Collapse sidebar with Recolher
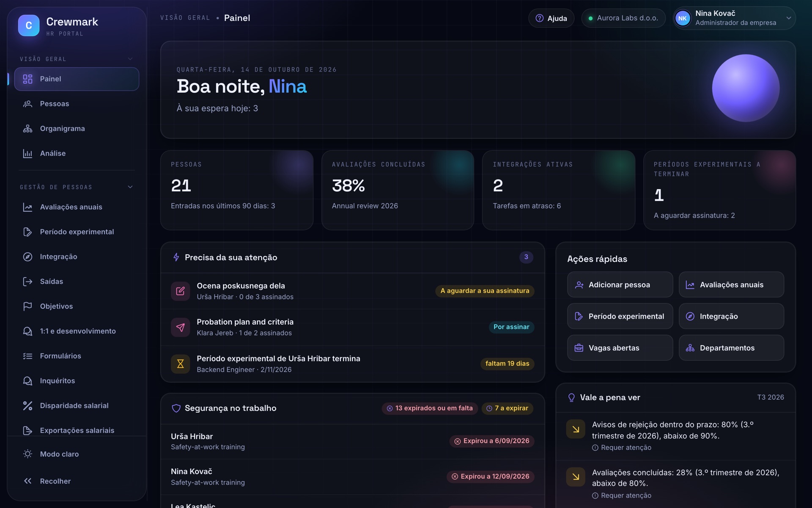 [77, 481]
